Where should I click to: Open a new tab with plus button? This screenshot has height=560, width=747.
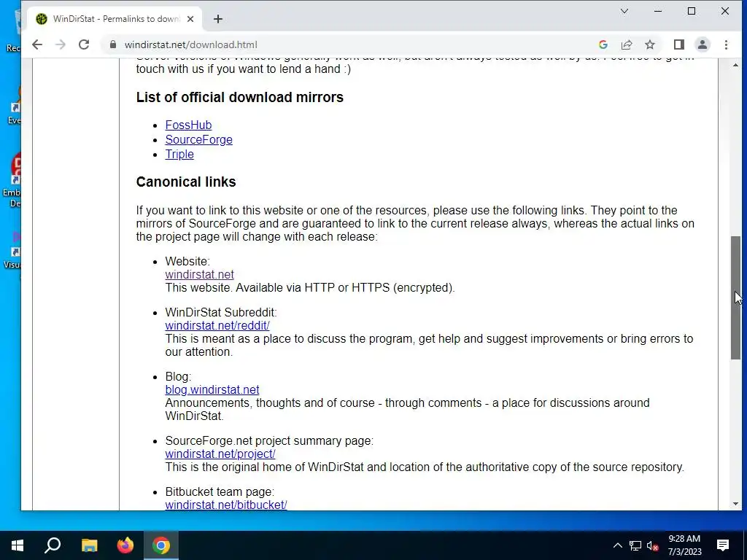point(217,19)
